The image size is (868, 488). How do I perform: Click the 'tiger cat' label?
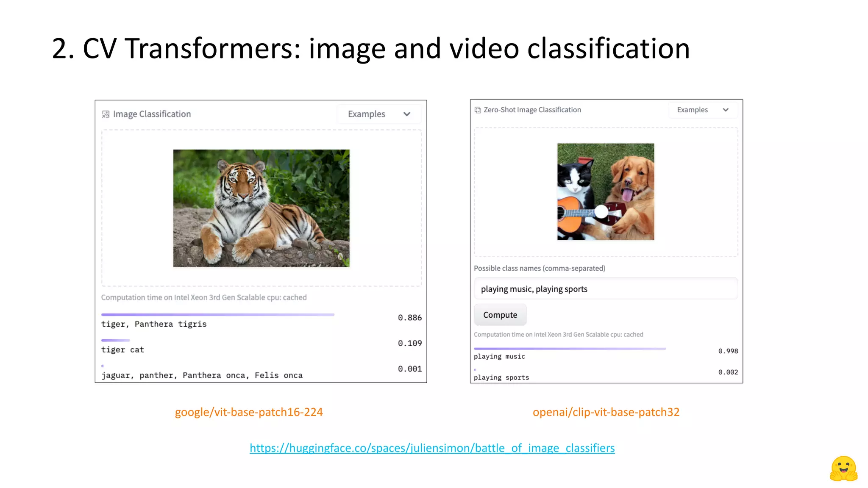tap(122, 350)
